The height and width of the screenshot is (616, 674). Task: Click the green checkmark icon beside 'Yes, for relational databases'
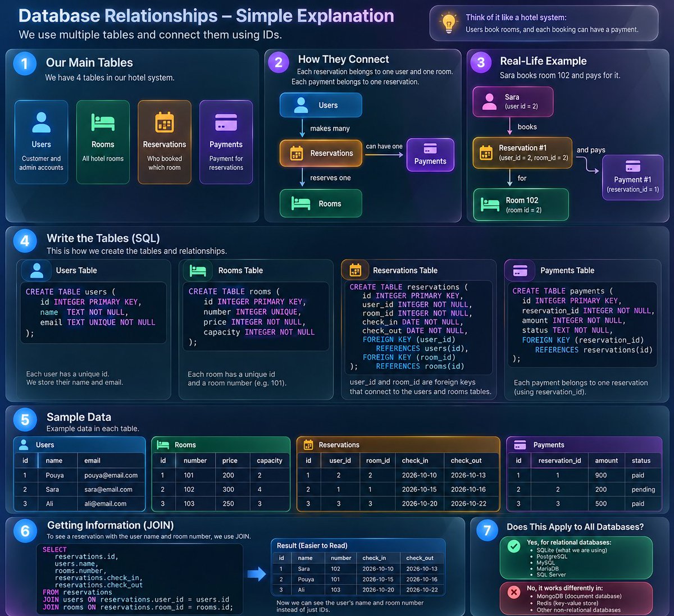click(513, 546)
